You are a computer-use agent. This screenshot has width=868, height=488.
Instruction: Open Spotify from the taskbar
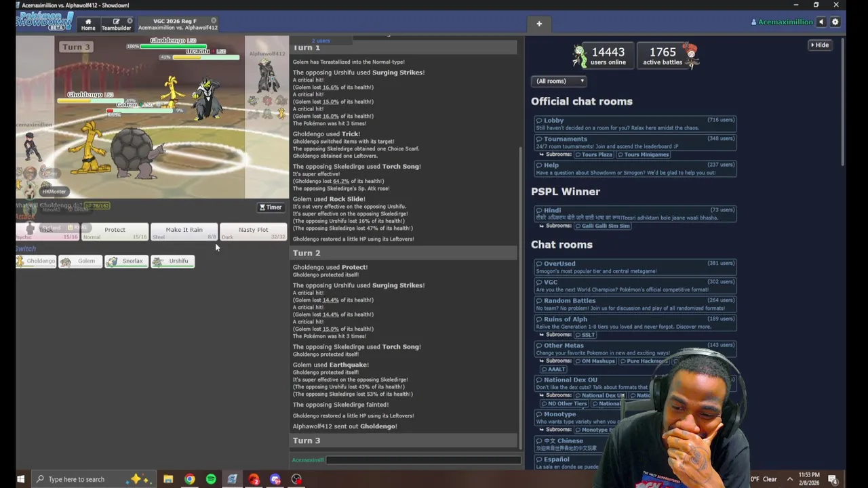point(211,479)
